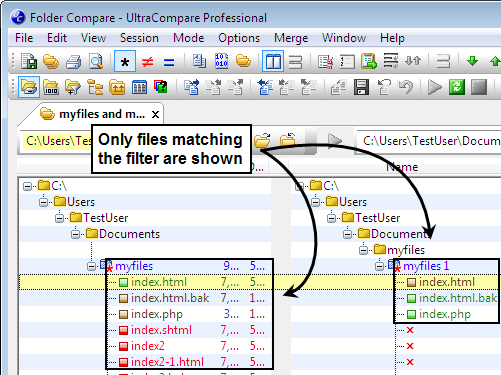Click the folder with up-arrow icon
This screenshot has width=501, height=375.
pos(117,87)
